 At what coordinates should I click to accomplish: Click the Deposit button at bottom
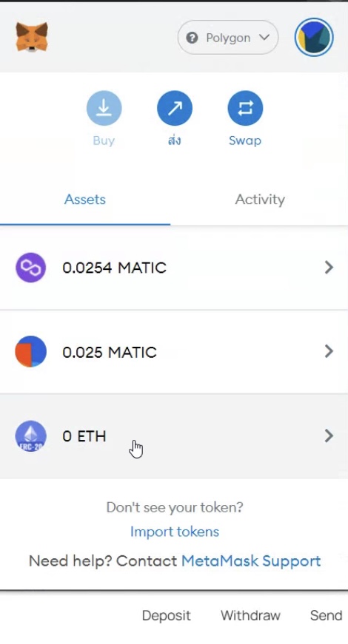(166, 615)
